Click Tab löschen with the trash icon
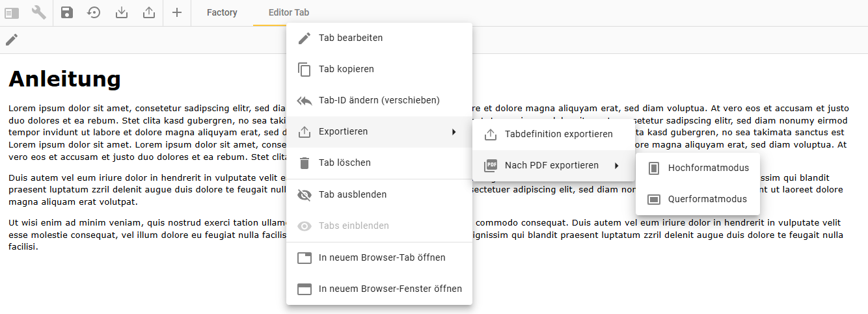Screen dimensions: 868x314 (x=344, y=163)
